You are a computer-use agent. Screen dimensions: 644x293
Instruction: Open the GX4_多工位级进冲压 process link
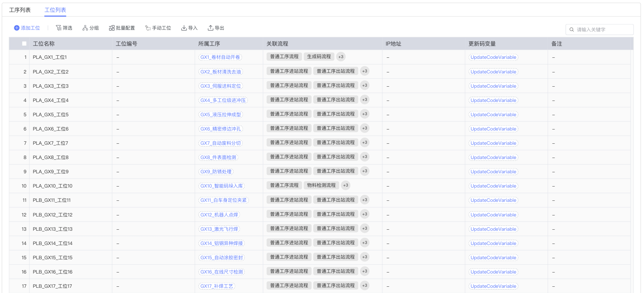(223, 100)
